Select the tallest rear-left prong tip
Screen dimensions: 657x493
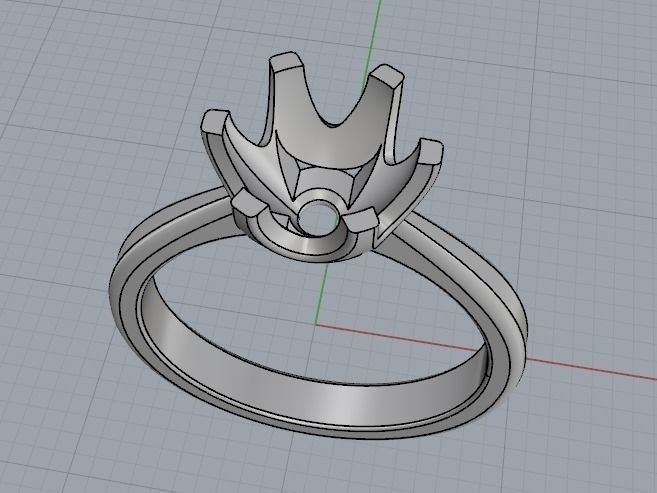(287, 61)
